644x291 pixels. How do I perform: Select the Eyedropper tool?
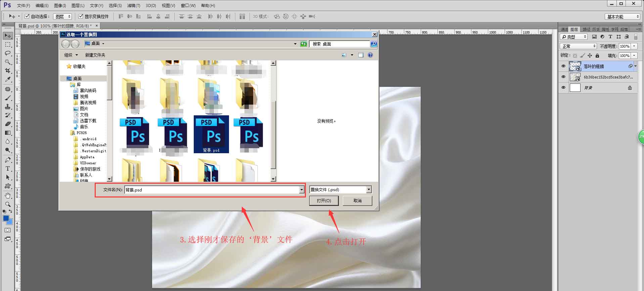[8, 79]
